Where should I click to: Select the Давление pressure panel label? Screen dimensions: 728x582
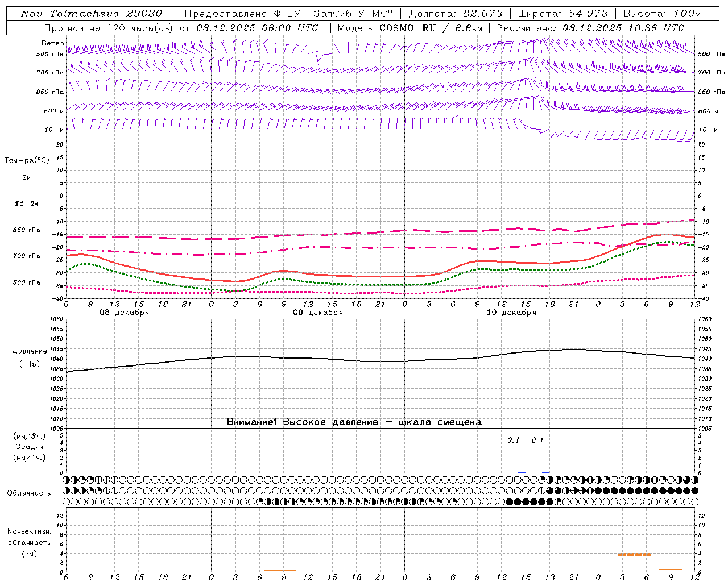(30, 351)
